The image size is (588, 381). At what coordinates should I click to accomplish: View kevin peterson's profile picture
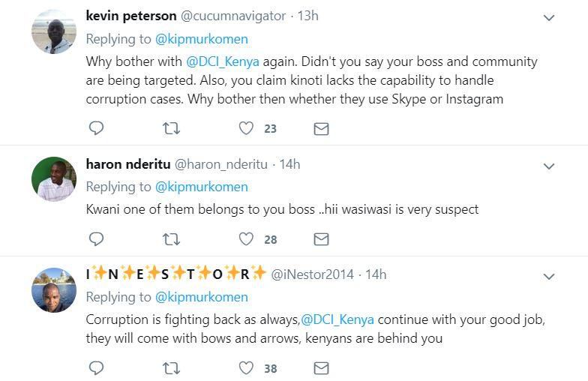tap(53, 31)
